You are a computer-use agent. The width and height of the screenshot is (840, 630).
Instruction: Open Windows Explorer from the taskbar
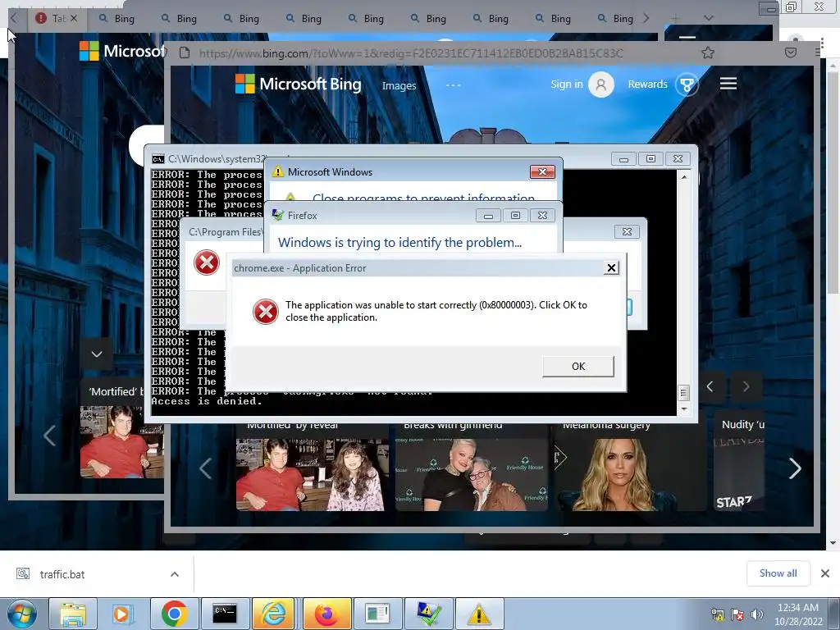[73, 614]
